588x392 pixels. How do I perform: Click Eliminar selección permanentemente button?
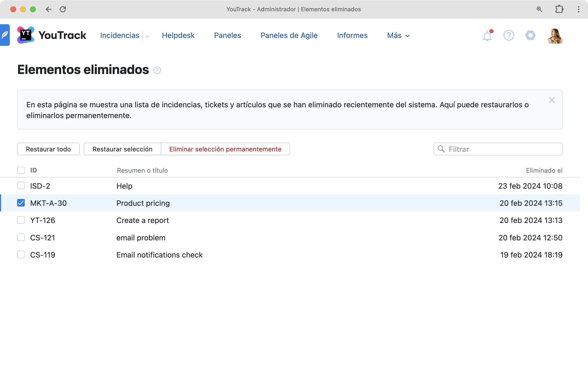click(225, 149)
